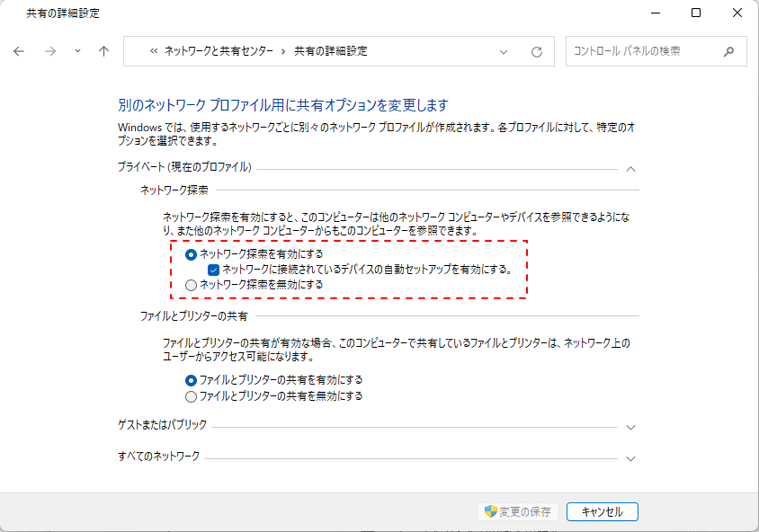Click the プライベート (現在のプロファイル) heading
Viewport: 759px width, 532px height.
point(185,167)
